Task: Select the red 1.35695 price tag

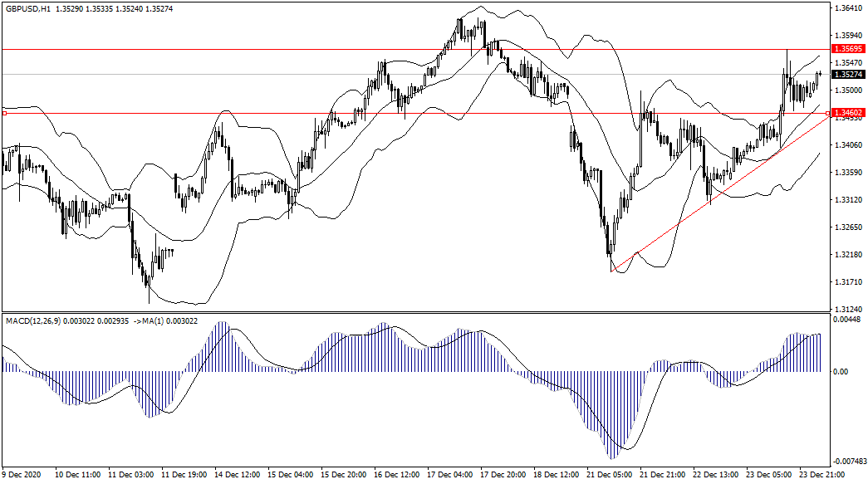Action: coord(847,50)
